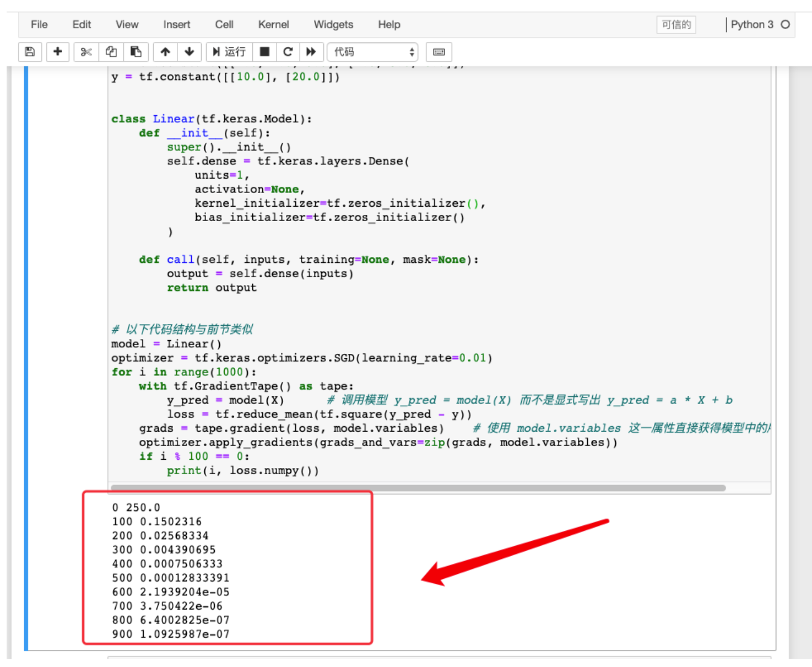This screenshot has height=667, width=812.
Task: Cut selected cell with scissors icon
Action: pyautogui.click(x=86, y=52)
